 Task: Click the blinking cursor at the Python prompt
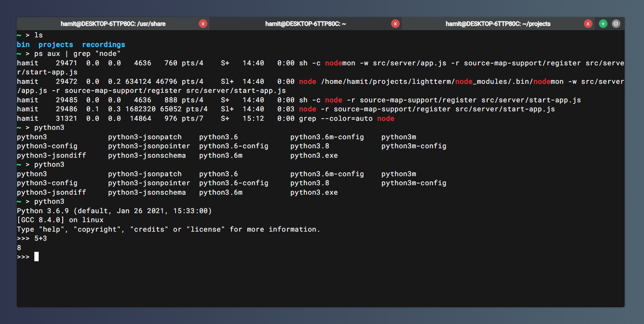point(36,257)
